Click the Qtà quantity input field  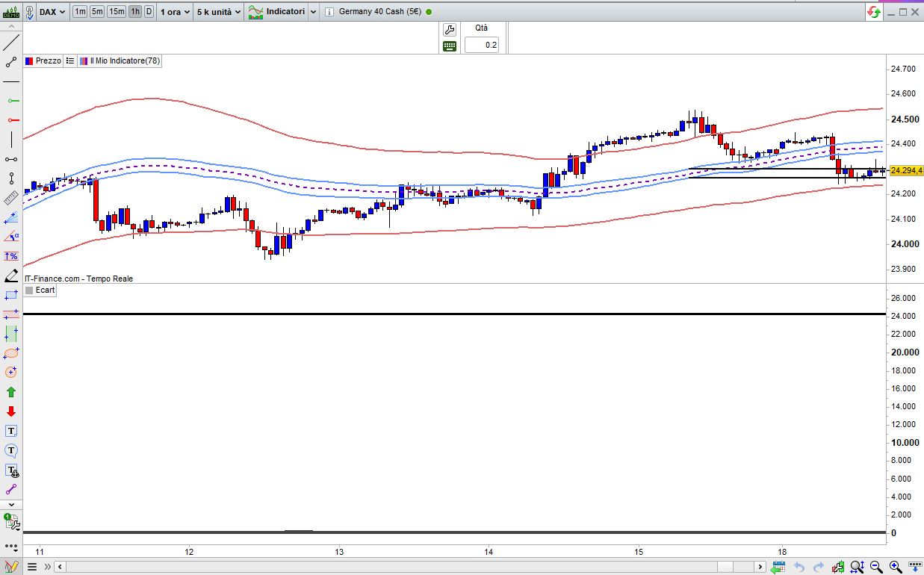coord(482,45)
